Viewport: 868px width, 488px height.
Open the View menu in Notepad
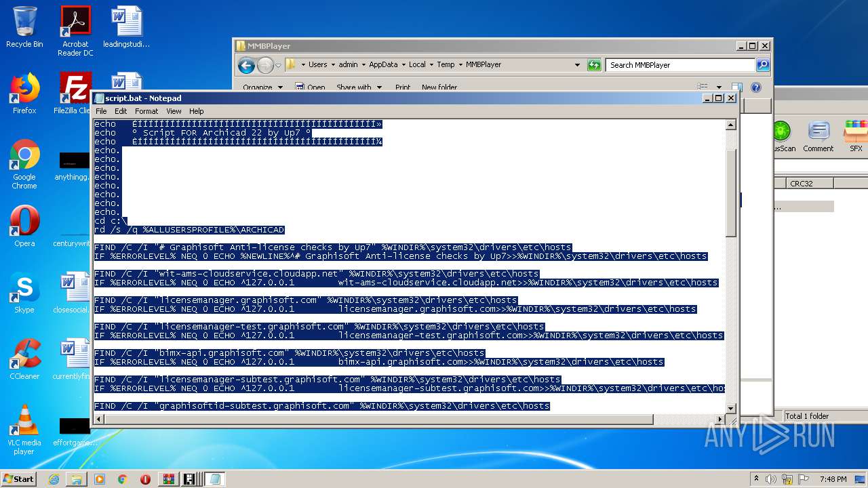[x=174, y=111]
